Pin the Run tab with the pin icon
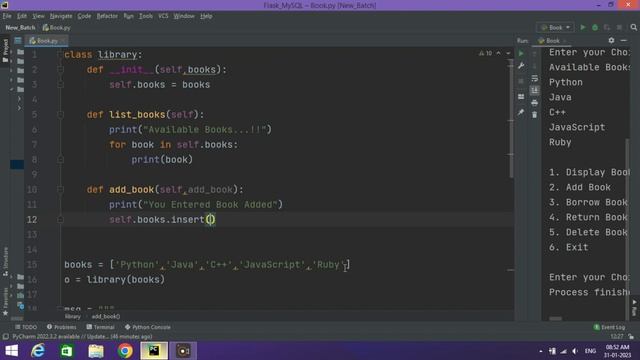 [x=521, y=112]
